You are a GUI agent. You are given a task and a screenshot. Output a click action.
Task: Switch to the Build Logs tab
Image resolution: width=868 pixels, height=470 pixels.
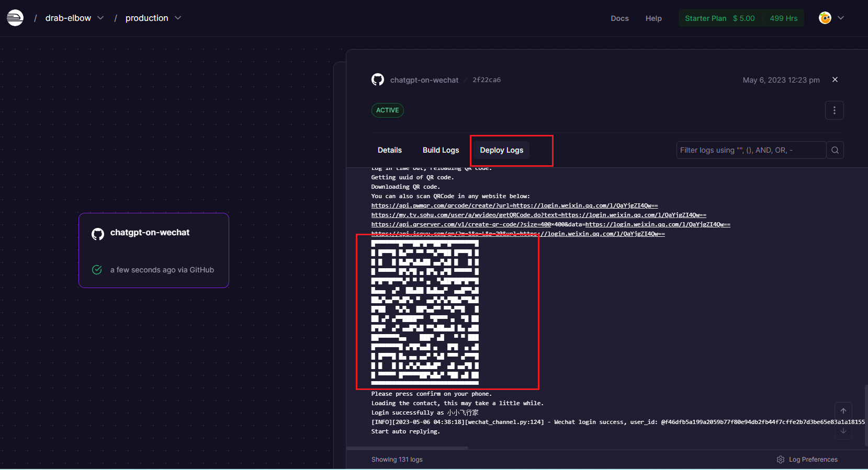pyautogui.click(x=441, y=150)
